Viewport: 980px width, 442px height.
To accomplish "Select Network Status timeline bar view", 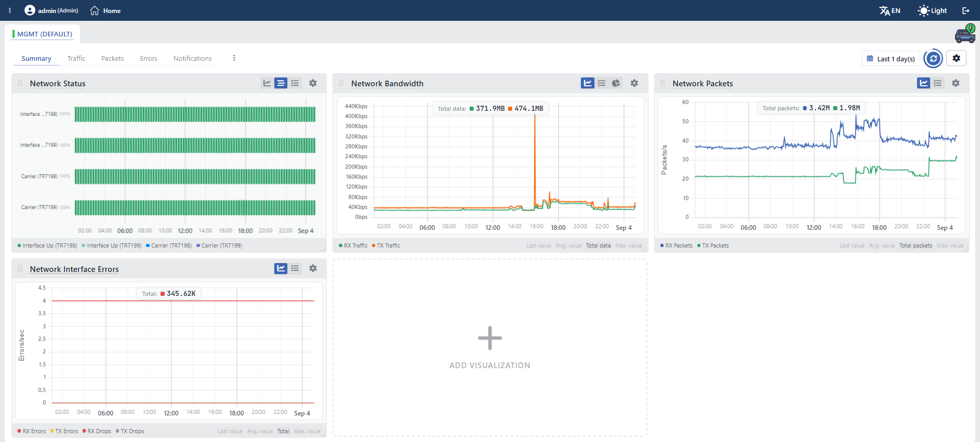I will tap(281, 83).
